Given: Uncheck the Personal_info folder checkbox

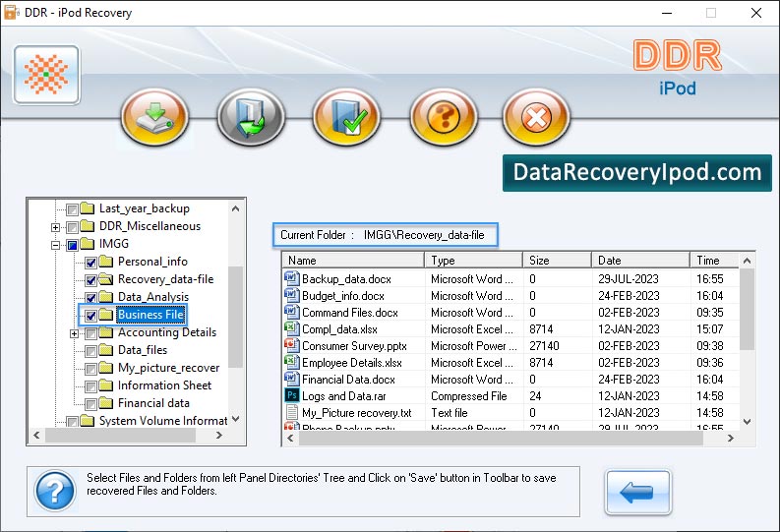Looking at the screenshot, I should (91, 263).
